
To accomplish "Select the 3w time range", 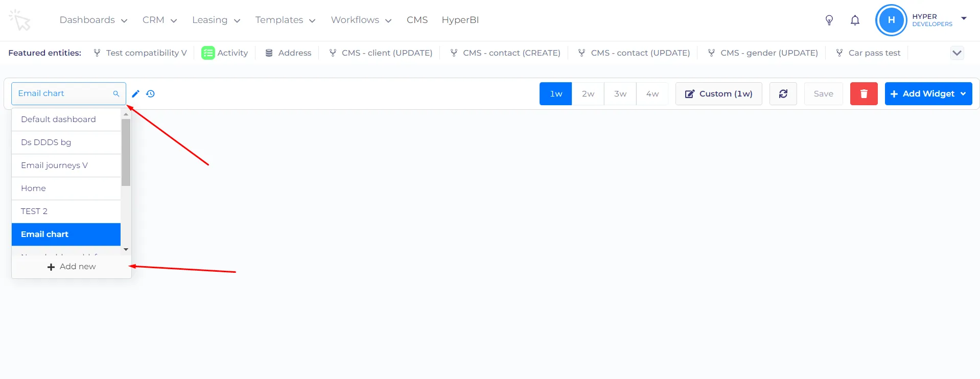I will (620, 93).
